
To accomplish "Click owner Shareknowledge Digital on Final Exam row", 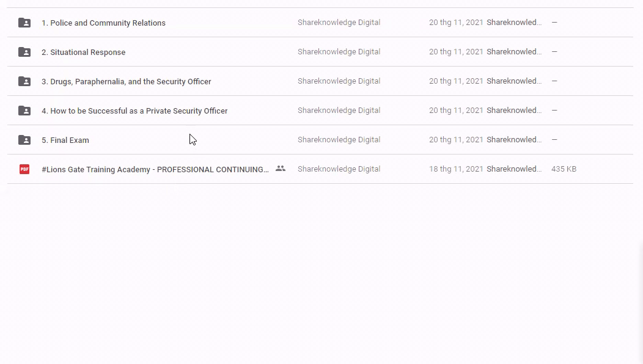I will (339, 140).
